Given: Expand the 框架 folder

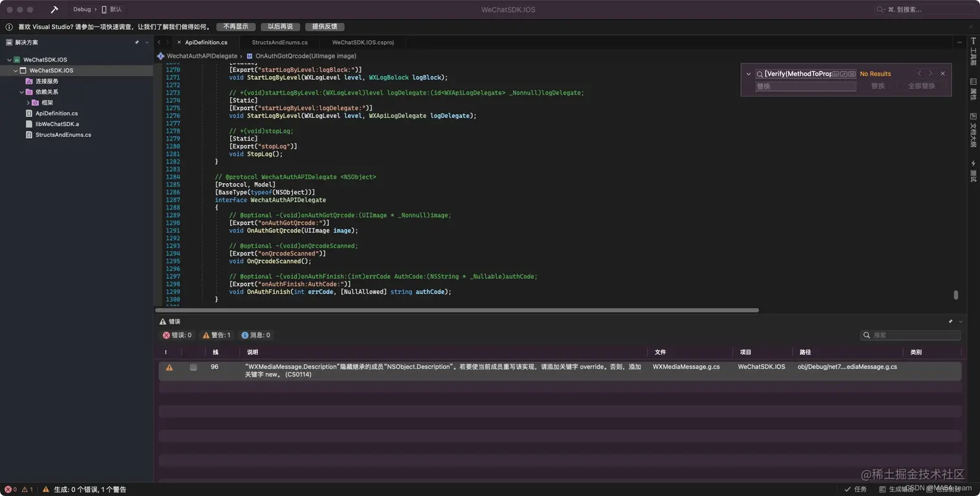Looking at the screenshot, I should pos(28,102).
